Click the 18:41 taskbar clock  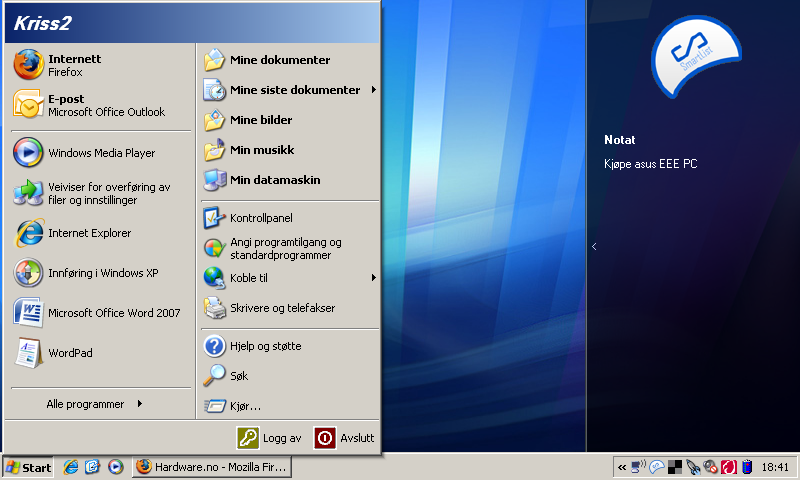pyautogui.click(x=775, y=467)
